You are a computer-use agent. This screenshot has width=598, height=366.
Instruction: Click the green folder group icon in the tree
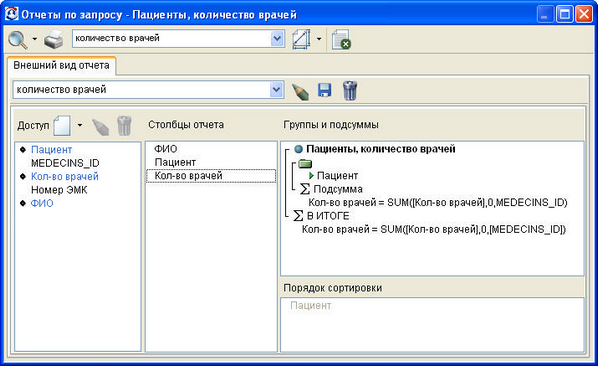[305, 164]
